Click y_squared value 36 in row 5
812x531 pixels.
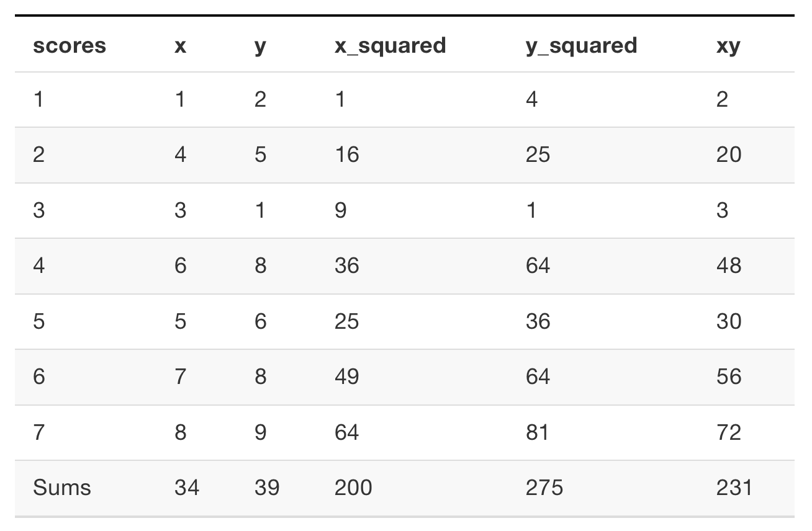coord(538,321)
